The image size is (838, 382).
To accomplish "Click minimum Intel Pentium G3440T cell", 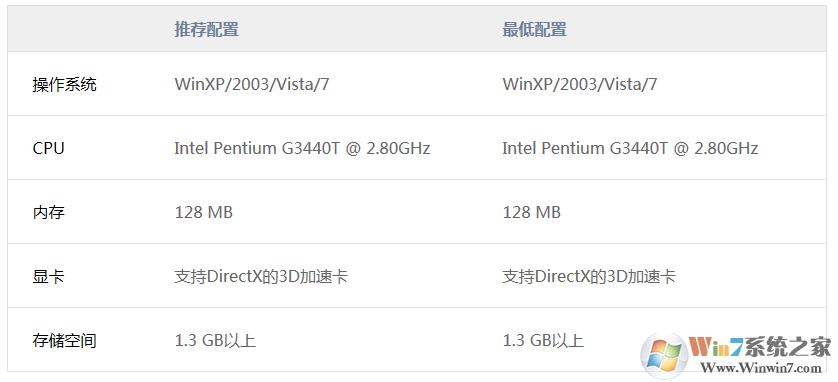I will coord(630,148).
